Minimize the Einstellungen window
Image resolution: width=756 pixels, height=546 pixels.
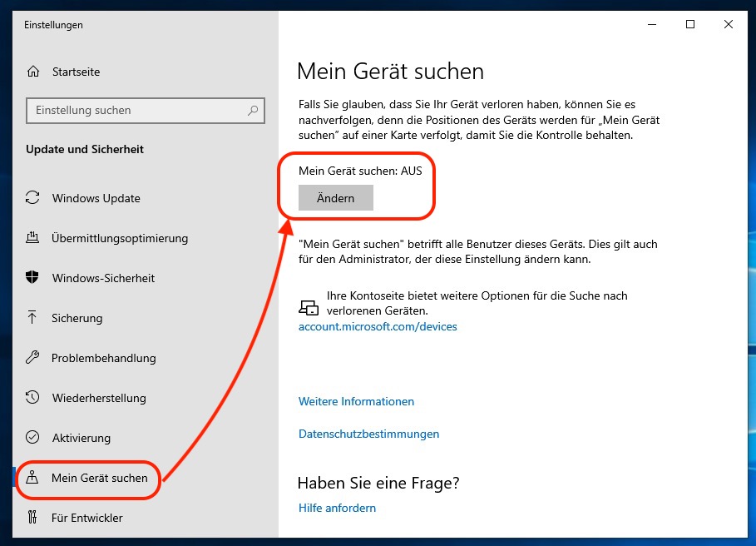pos(652,24)
